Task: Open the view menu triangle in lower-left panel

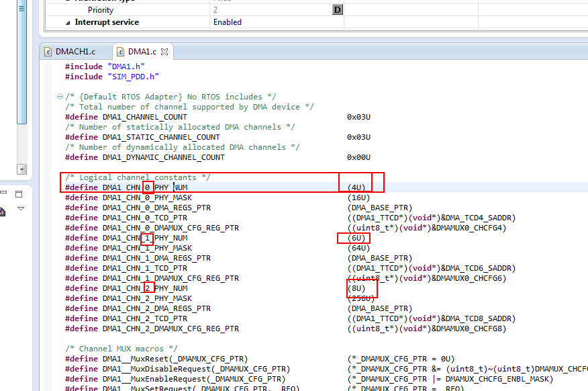Action: pyautogui.click(x=21, y=209)
